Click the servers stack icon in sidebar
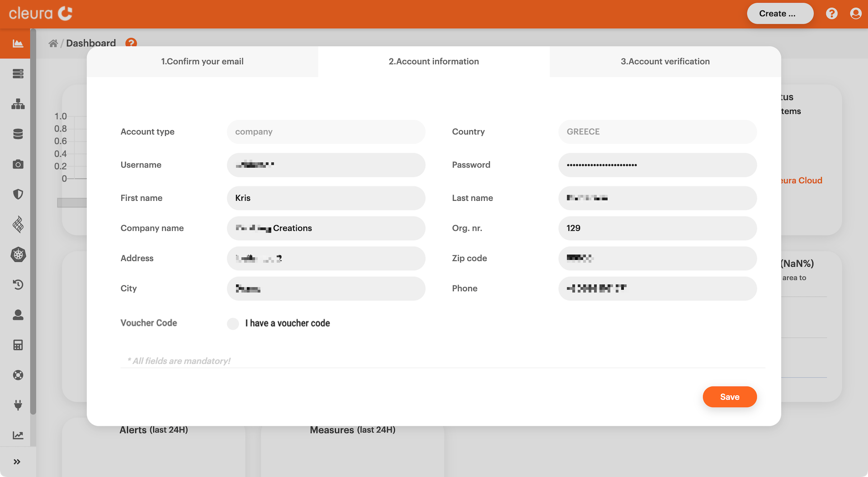Image resolution: width=868 pixels, height=477 pixels. [18, 74]
